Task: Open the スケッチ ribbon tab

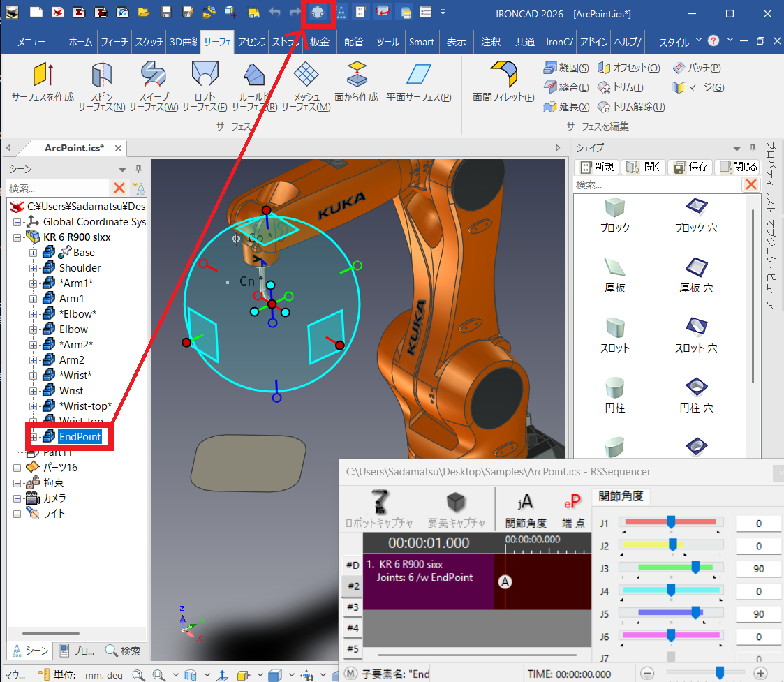Action: coord(149,42)
